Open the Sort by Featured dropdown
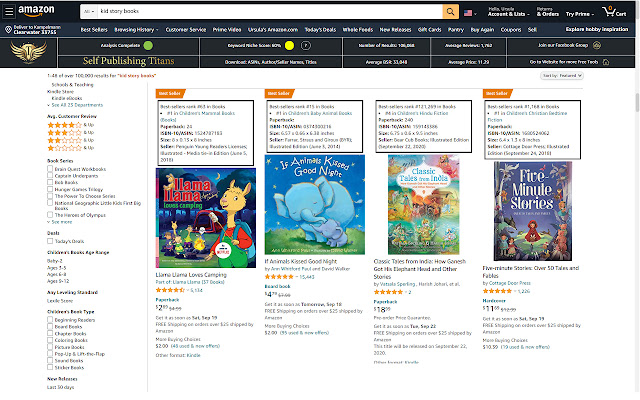This screenshot has width=640, height=400. [x=563, y=75]
